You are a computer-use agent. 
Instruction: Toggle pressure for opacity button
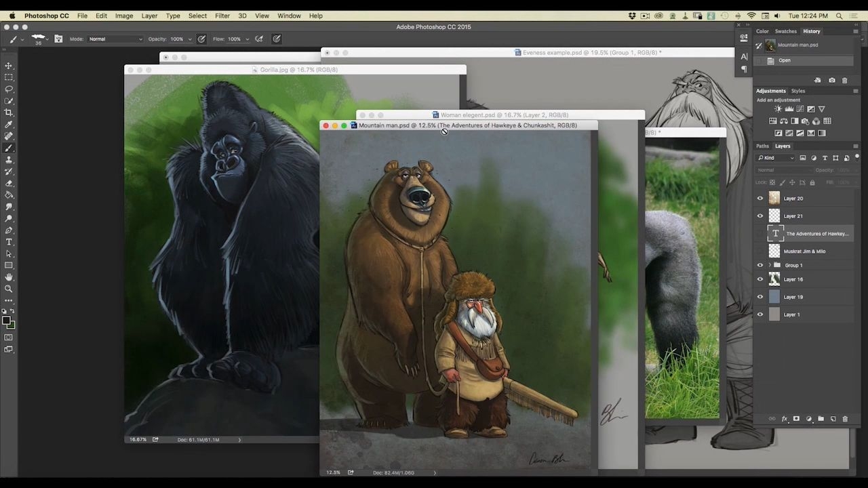pyautogui.click(x=201, y=39)
